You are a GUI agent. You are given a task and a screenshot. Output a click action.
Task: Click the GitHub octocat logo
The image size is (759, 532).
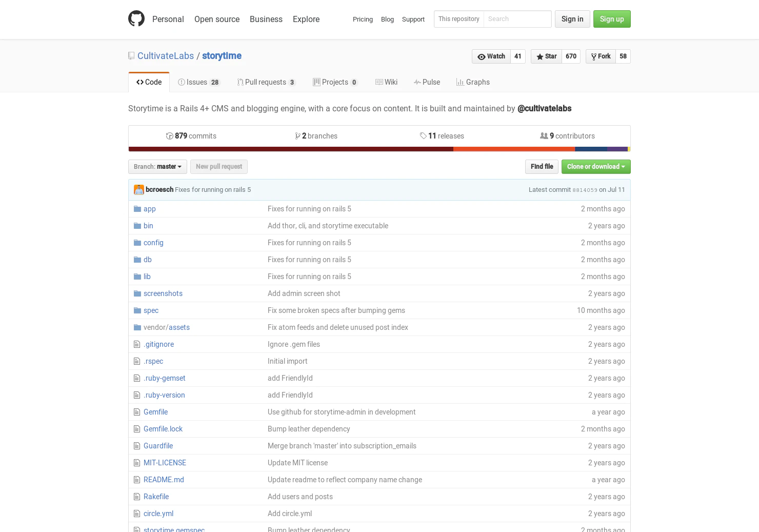[136, 19]
